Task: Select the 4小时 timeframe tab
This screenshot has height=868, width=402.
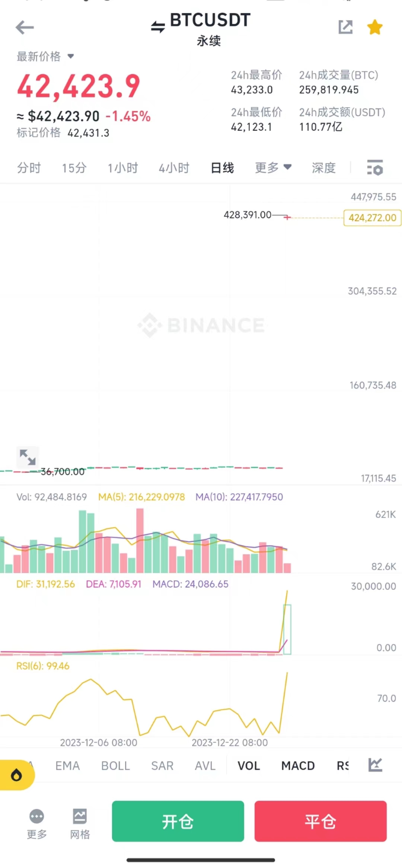Action: click(x=174, y=168)
